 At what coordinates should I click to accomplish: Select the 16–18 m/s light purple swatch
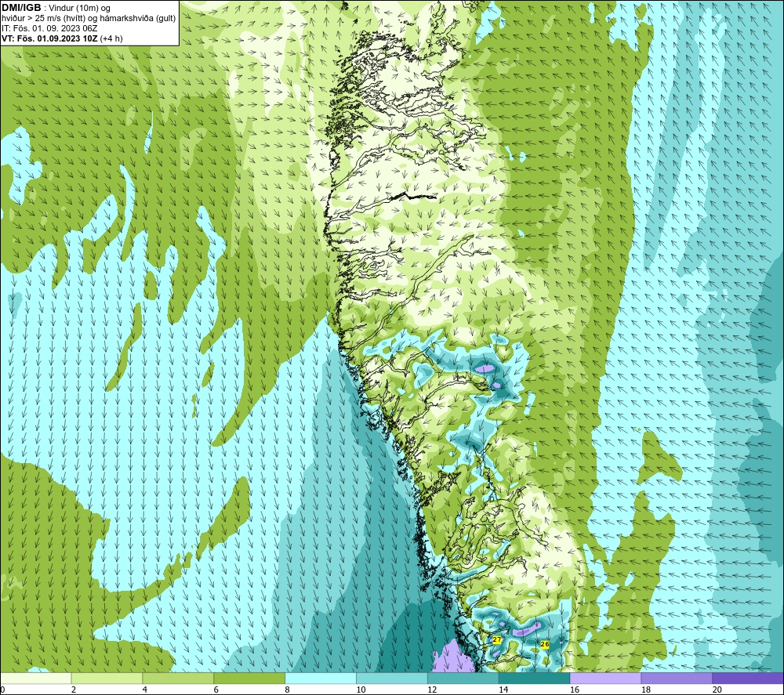[x=605, y=678]
